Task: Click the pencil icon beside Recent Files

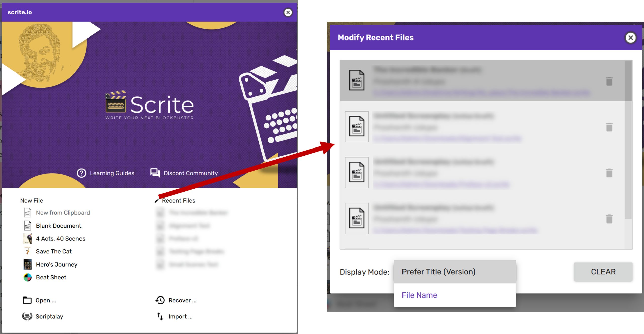Action: point(157,201)
